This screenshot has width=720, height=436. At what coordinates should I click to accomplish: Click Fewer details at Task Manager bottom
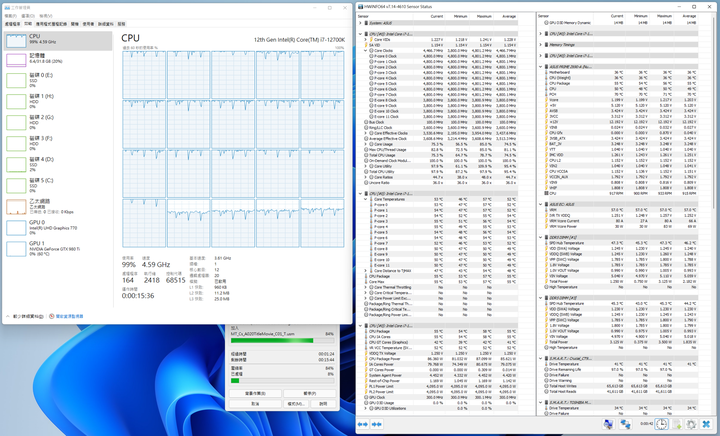[x=25, y=316]
